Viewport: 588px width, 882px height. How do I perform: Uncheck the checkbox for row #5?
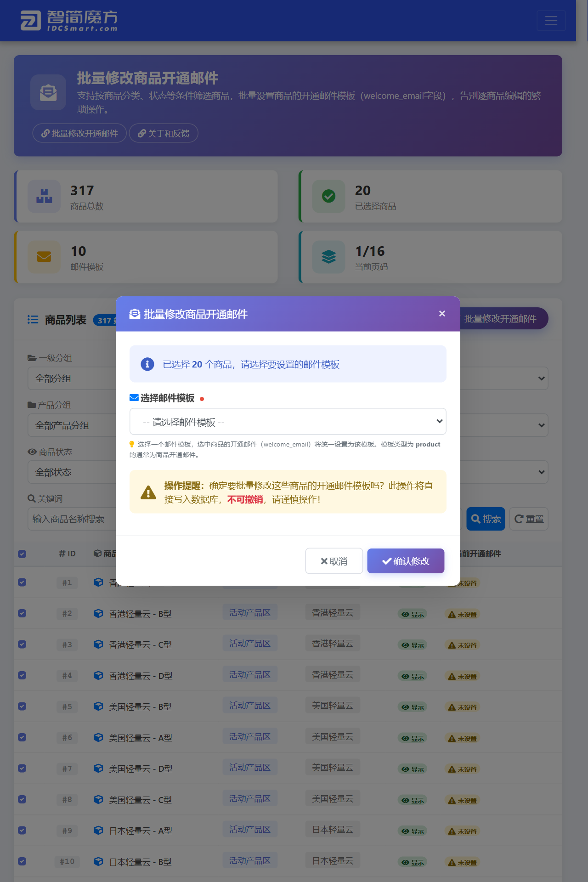(22, 707)
